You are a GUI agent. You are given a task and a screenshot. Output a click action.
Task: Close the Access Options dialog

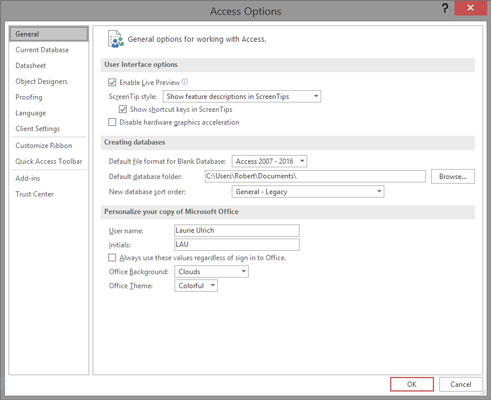coord(470,8)
